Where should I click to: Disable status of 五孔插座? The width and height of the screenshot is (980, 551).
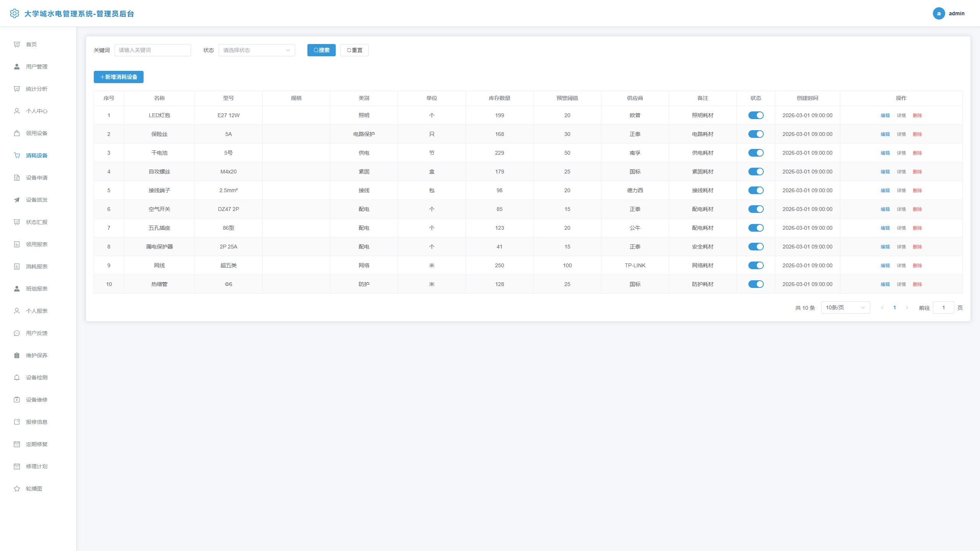tap(756, 228)
